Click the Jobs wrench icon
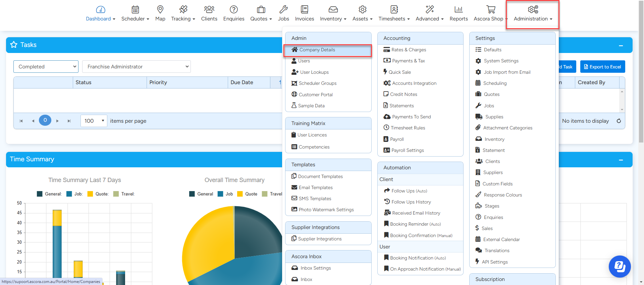 (283, 9)
